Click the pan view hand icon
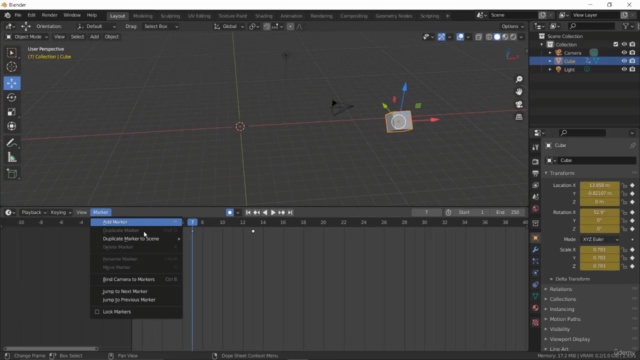This screenshot has height=360, width=640. tap(519, 92)
